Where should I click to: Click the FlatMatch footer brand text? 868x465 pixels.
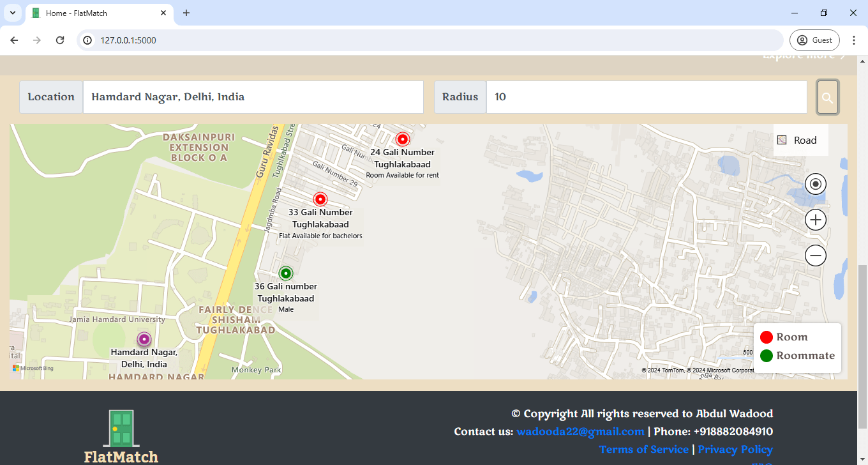(121, 457)
